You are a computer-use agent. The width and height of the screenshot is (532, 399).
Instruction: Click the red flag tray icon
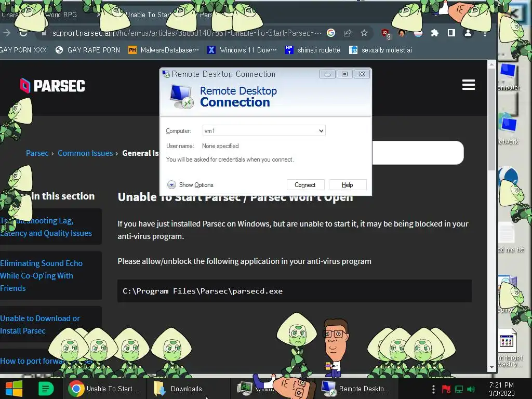[446, 389]
